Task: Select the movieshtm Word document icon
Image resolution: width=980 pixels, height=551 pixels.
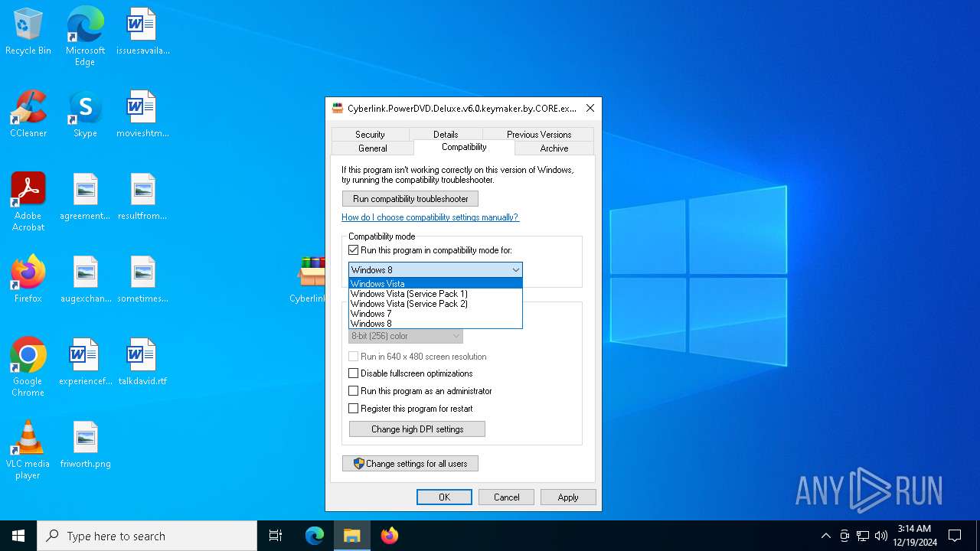Action: click(x=142, y=115)
